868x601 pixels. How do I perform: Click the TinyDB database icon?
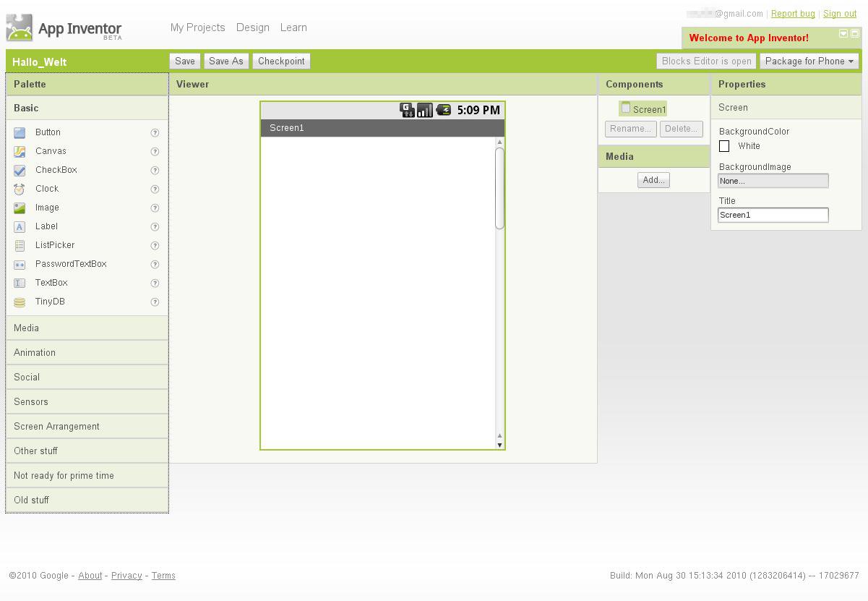click(20, 302)
